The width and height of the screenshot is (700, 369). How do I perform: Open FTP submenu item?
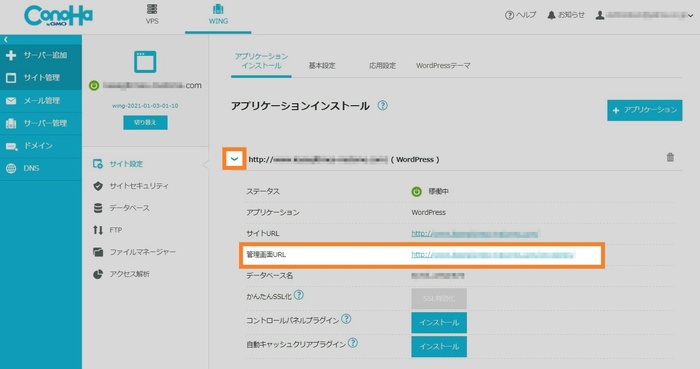coord(107,230)
